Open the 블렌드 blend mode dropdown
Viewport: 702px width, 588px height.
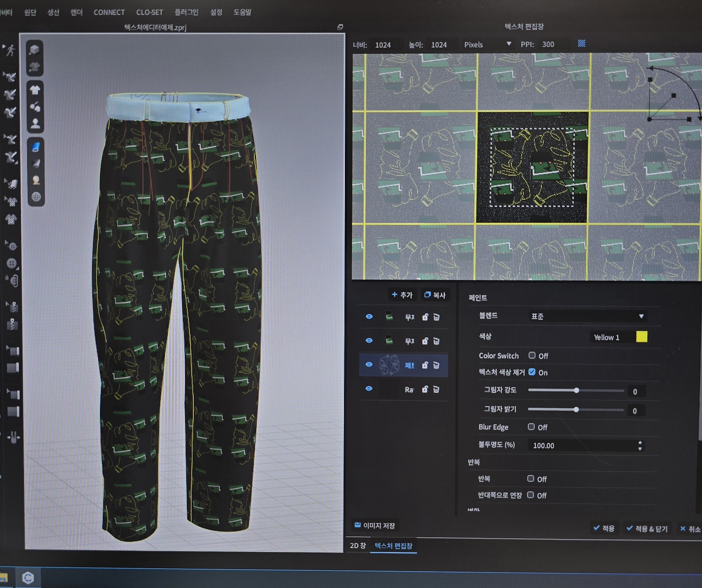(x=587, y=316)
